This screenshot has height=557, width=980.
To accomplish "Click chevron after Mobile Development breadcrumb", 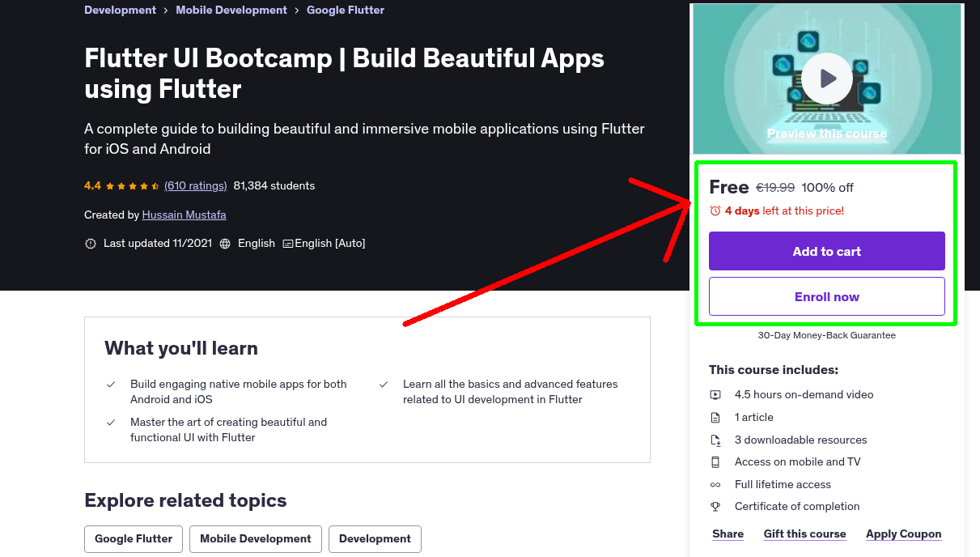I will [x=297, y=11].
